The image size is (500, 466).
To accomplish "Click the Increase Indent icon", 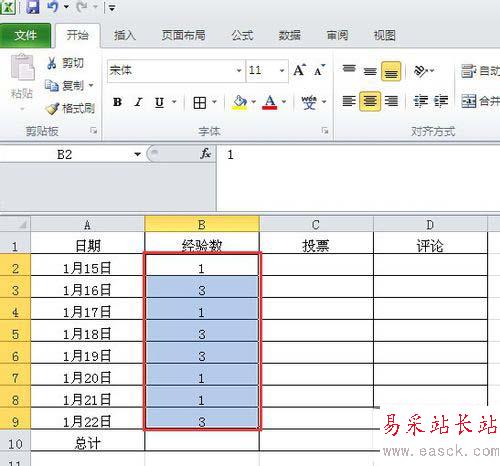I will pos(441,101).
